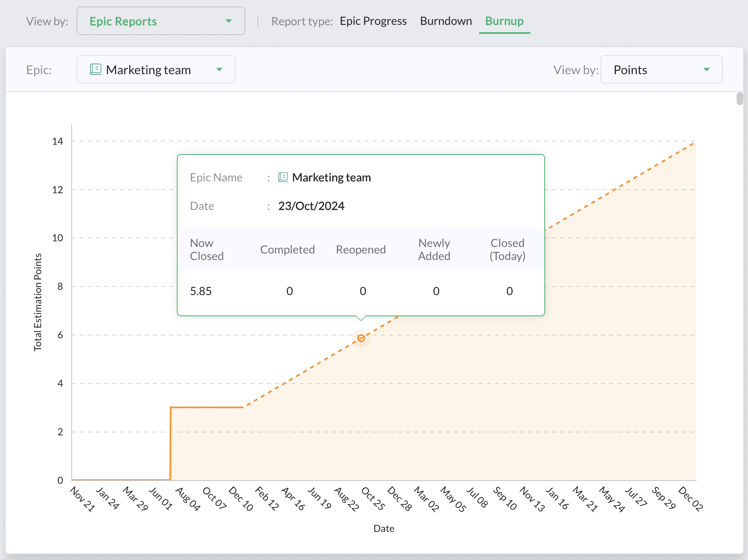This screenshot has height=560, width=748.
Task: Switch to the Epic Progress report
Action: (373, 21)
